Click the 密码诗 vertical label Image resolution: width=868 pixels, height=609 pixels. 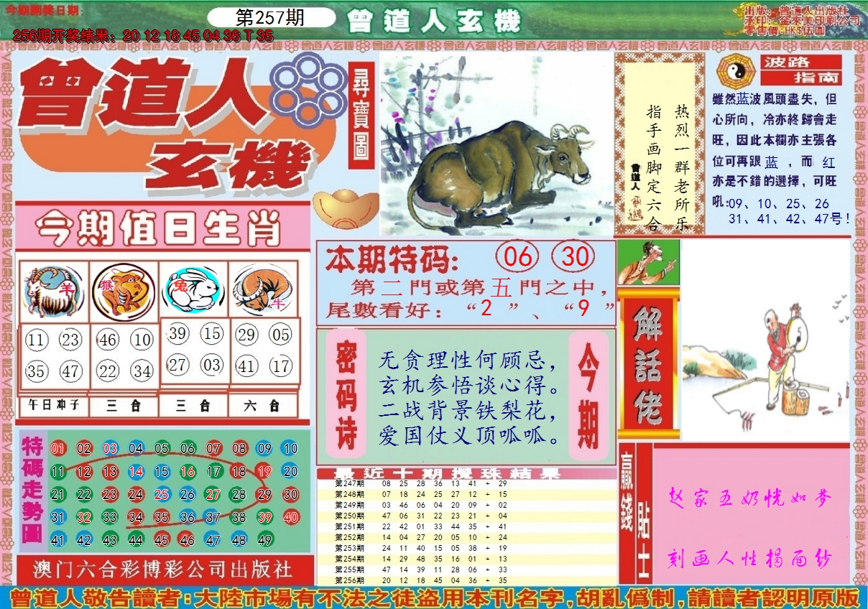[x=347, y=395]
